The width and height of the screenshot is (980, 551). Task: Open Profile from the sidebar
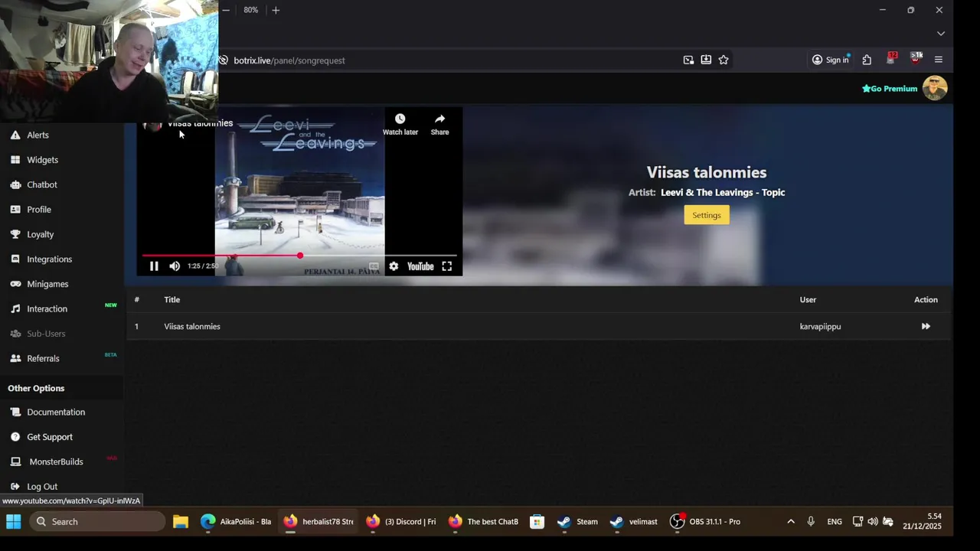coord(39,210)
